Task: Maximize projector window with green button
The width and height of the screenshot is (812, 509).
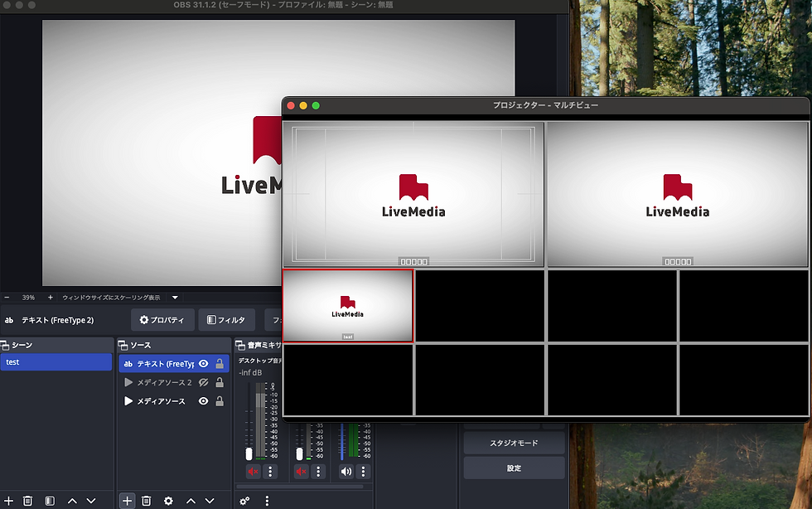Action: (316, 106)
